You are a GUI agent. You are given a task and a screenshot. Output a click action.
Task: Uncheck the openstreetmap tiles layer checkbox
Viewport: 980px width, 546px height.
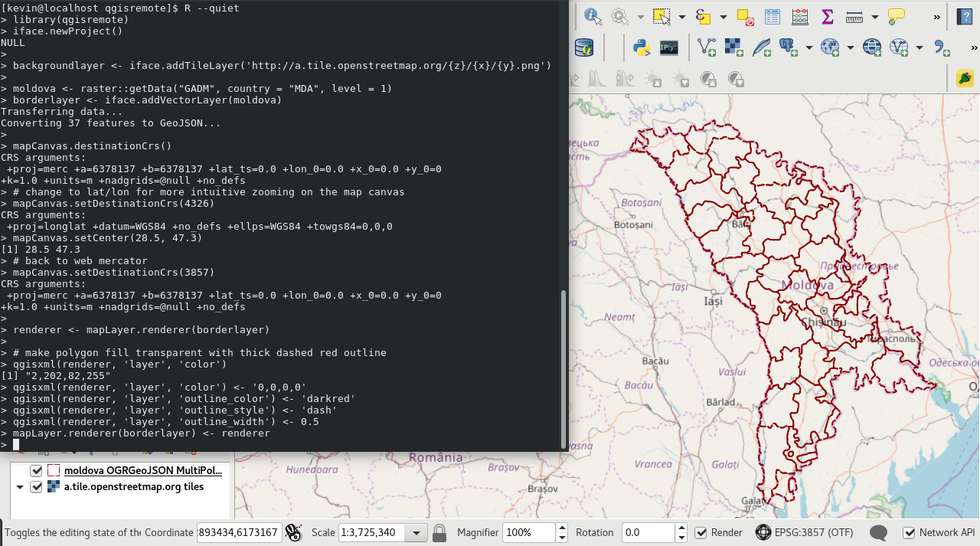[x=36, y=487]
